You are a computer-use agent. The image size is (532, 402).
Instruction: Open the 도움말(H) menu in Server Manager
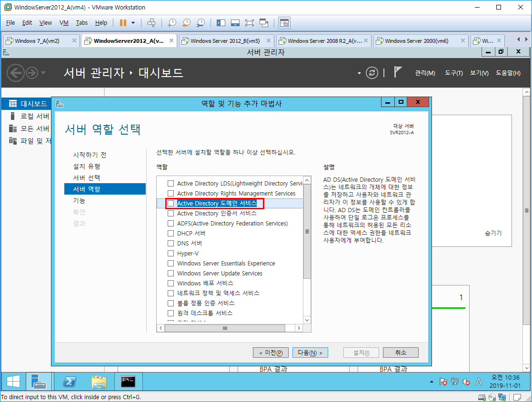pyautogui.click(x=508, y=73)
